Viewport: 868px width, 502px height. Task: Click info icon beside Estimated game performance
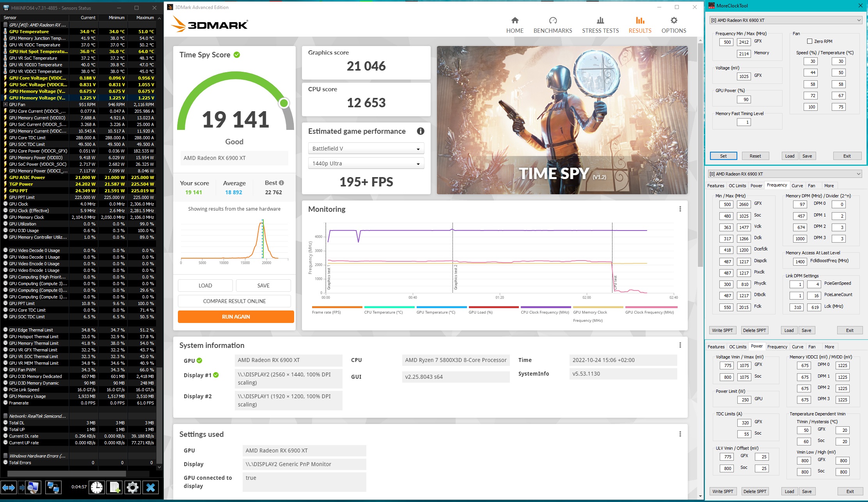click(420, 131)
